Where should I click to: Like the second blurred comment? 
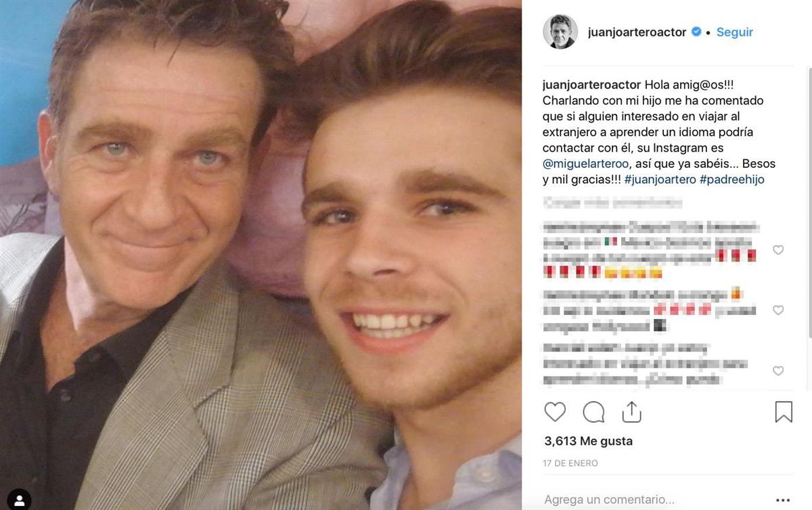[778, 310]
